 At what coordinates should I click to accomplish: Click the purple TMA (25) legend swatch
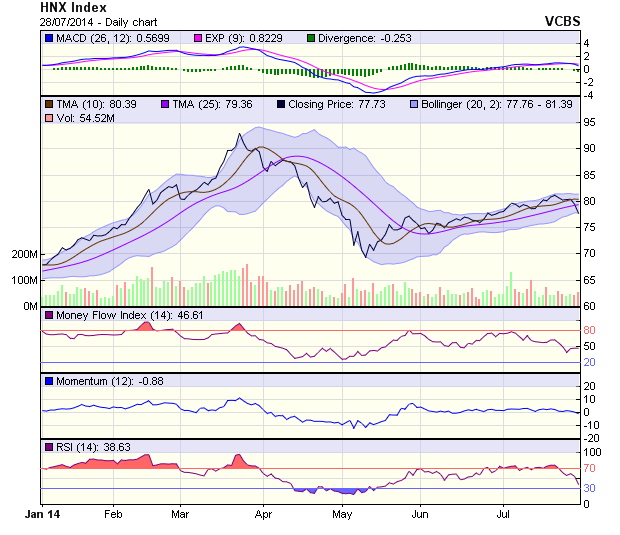click(164, 103)
